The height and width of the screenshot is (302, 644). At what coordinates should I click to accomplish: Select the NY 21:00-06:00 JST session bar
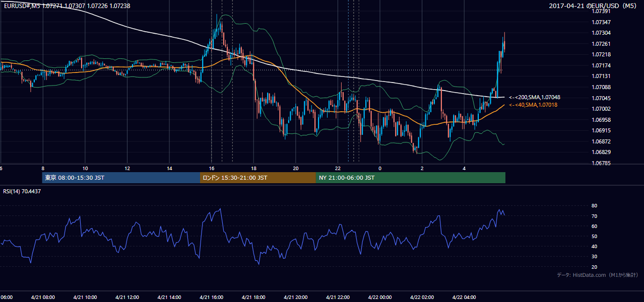point(411,178)
